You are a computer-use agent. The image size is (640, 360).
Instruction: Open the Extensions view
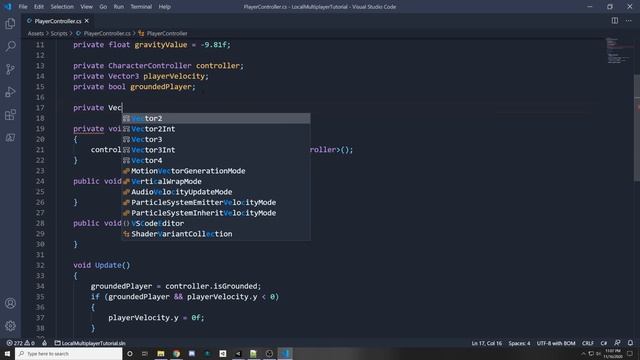tap(10, 115)
